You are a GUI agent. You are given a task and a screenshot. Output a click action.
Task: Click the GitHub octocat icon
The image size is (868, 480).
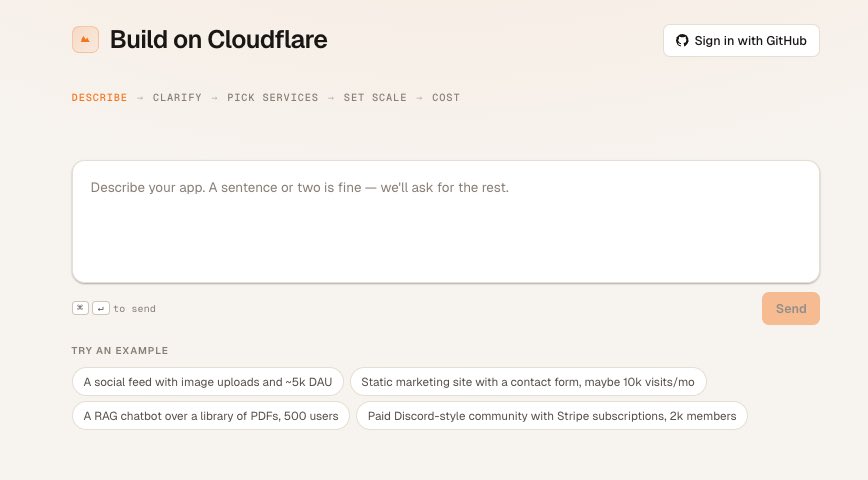coord(682,40)
